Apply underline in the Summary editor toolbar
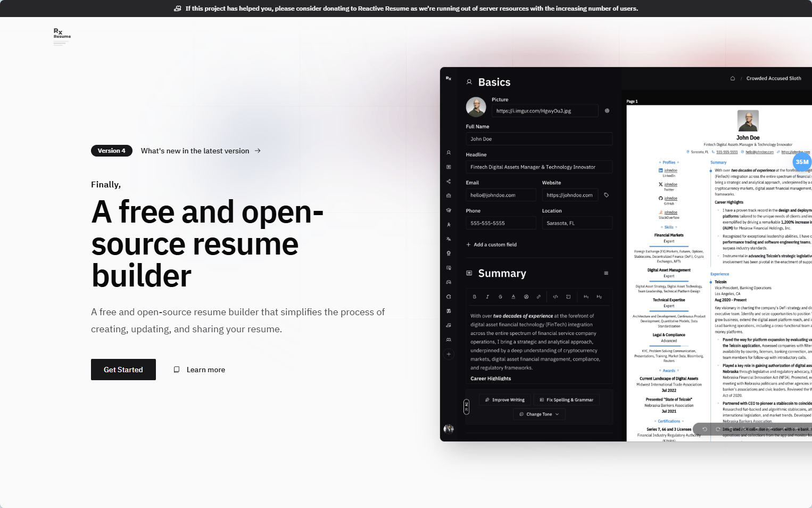 pyautogui.click(x=513, y=297)
